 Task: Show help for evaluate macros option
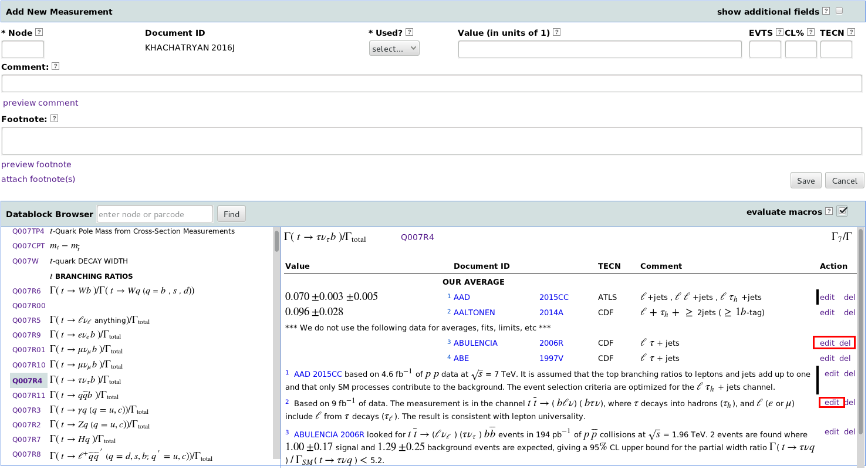(829, 211)
